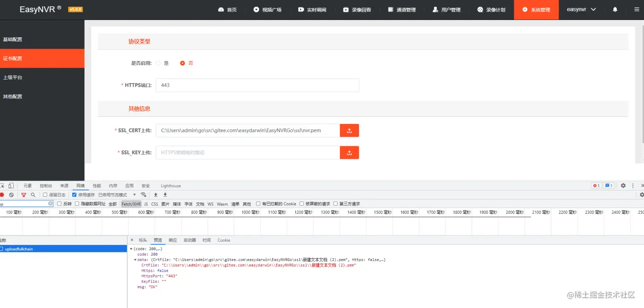Click the import HAR upload arrow icon
Screen dimensions: 644x308
pyautogui.click(x=156, y=195)
